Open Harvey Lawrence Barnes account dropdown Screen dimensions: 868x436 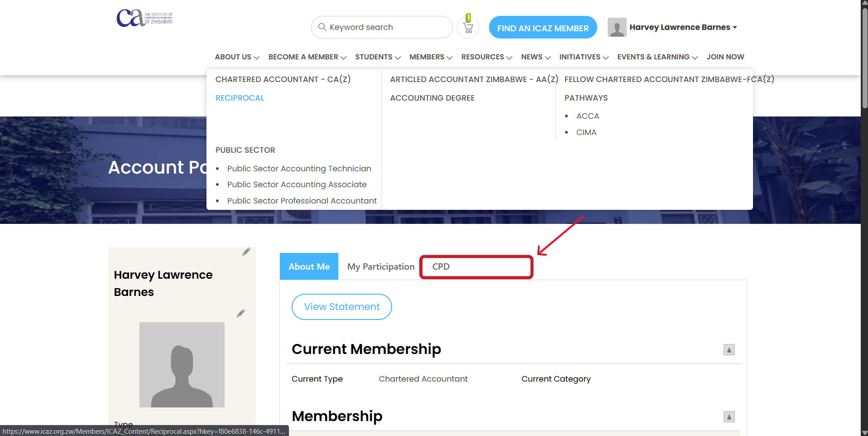pos(683,27)
